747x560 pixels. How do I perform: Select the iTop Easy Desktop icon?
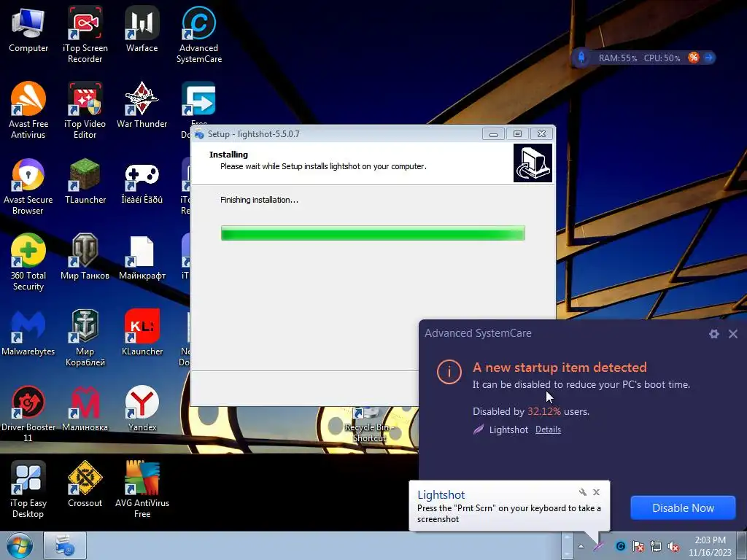pyautogui.click(x=28, y=489)
